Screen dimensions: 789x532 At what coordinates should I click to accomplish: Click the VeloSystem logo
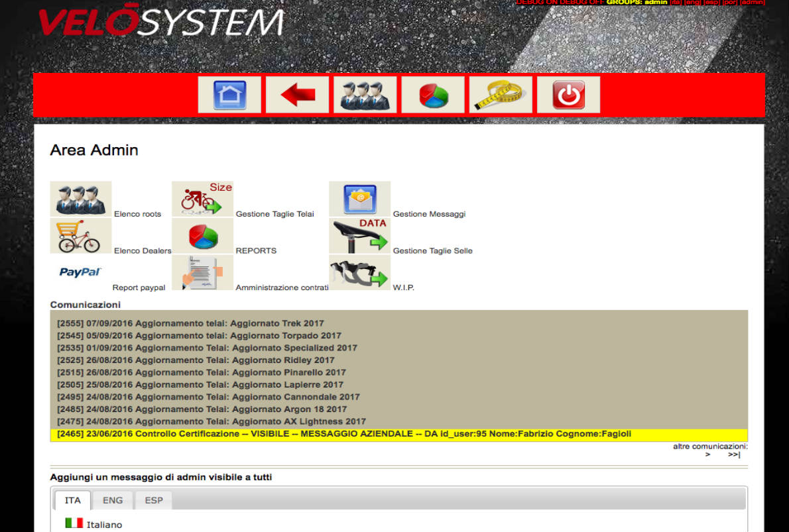point(161,21)
